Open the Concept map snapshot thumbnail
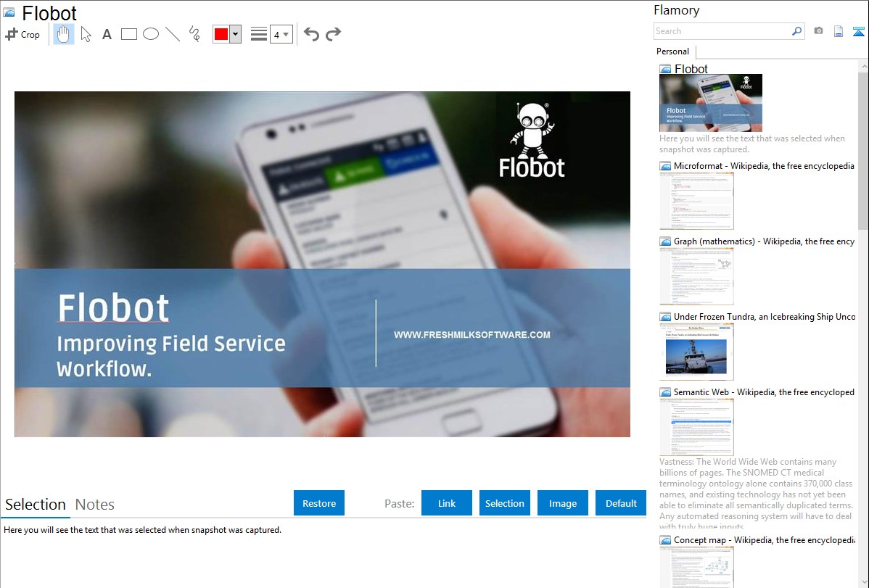 696,566
